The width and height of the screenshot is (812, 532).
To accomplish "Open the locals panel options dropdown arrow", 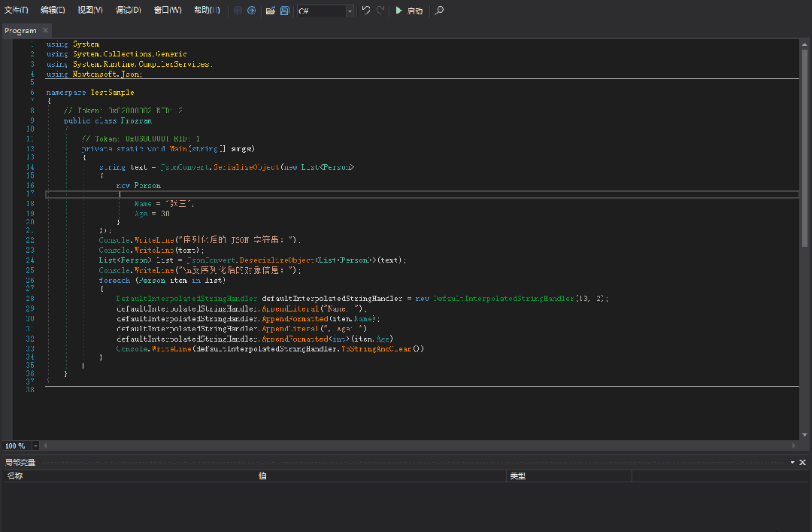I will point(792,462).
